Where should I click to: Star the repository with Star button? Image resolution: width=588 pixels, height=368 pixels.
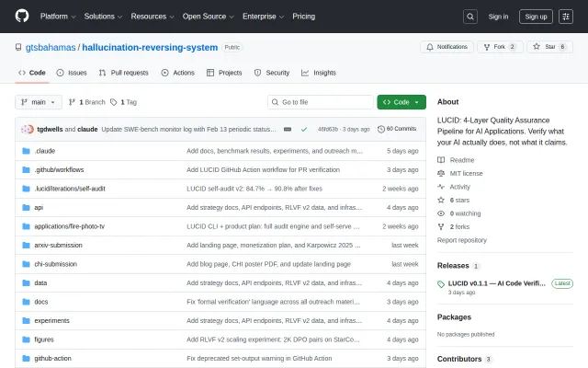(549, 47)
